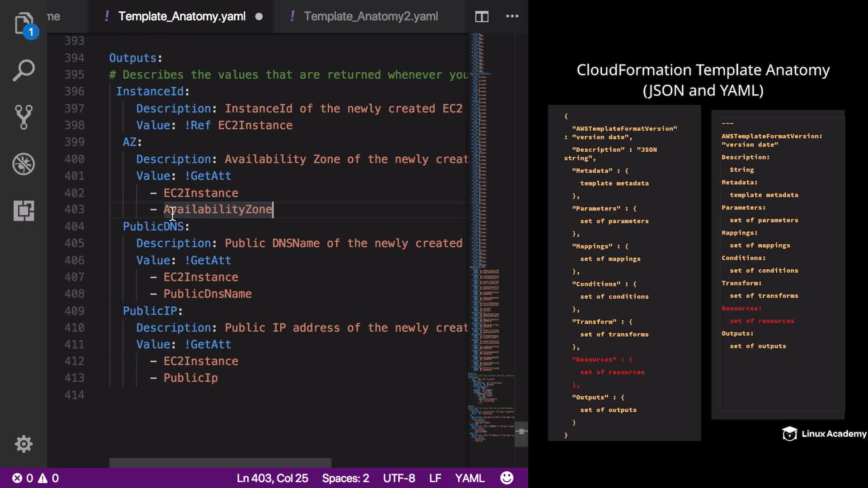The width and height of the screenshot is (868, 488).
Task: Open YAML language mode selector
Action: point(469,478)
